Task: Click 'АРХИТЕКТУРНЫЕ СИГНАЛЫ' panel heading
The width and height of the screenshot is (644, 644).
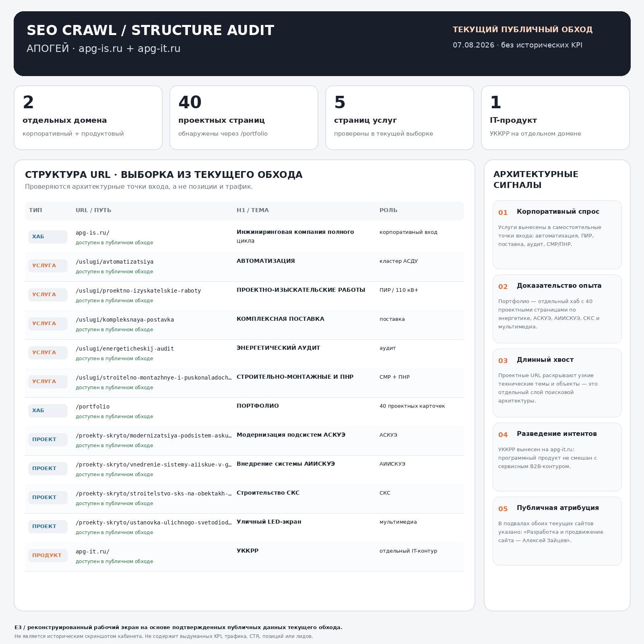Action: (536, 180)
